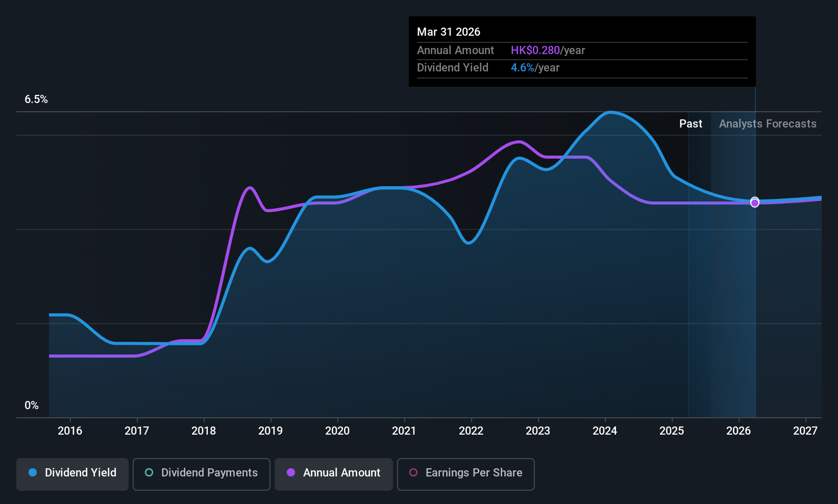838x504 pixels.
Task: Click the Mar 31 2026 tooltip date
Action: pos(449,32)
